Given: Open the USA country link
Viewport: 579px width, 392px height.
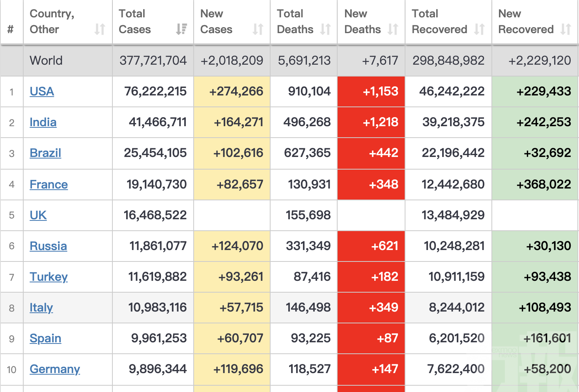Looking at the screenshot, I should pyautogui.click(x=42, y=91).
